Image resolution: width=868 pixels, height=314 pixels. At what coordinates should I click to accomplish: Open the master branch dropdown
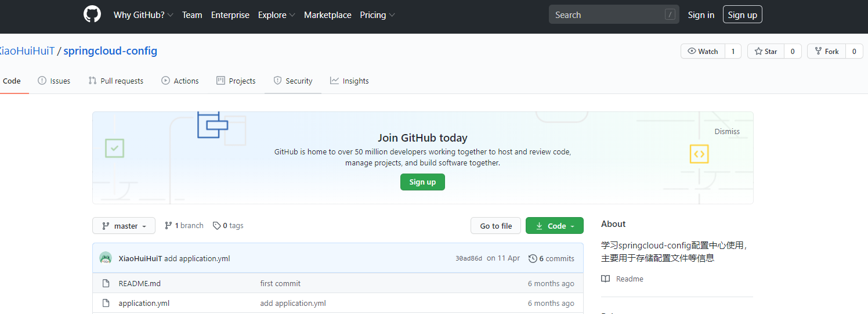124,226
